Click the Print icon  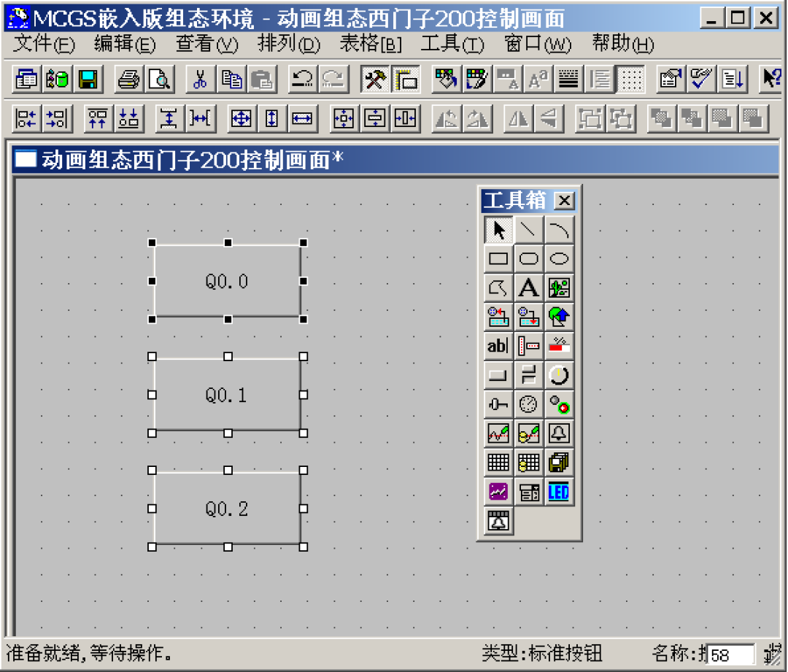point(128,79)
